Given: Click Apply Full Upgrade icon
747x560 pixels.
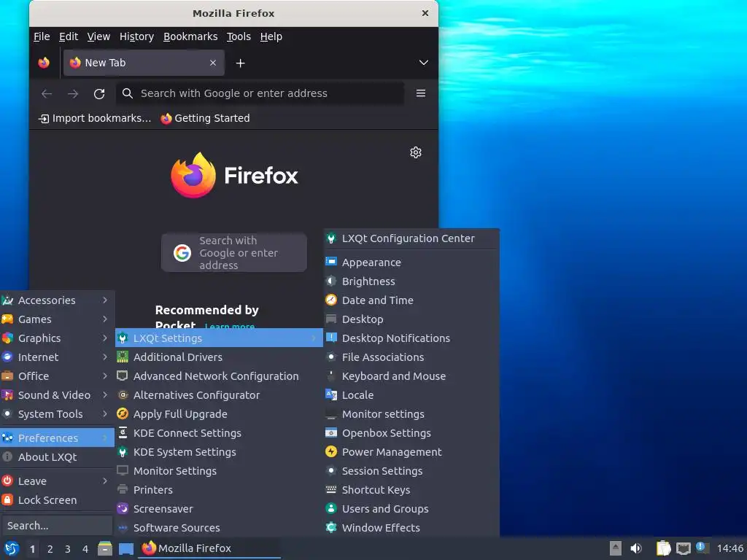Looking at the screenshot, I should coord(123,413).
